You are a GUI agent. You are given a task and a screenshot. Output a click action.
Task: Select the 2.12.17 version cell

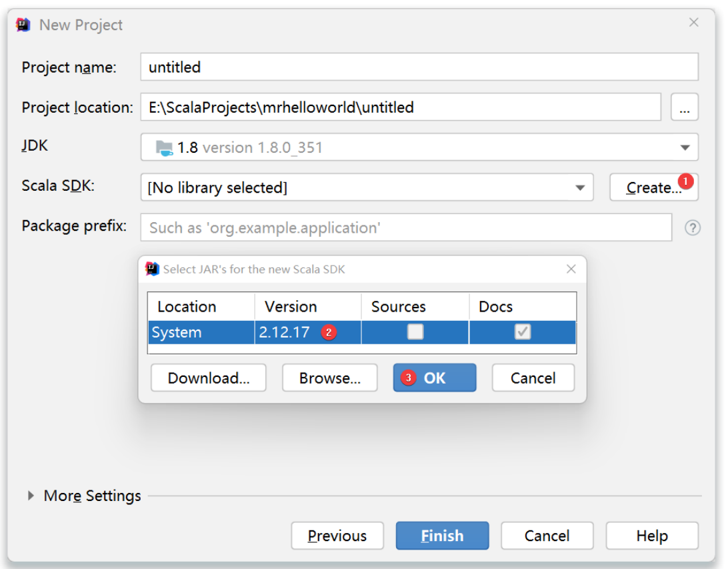308,332
